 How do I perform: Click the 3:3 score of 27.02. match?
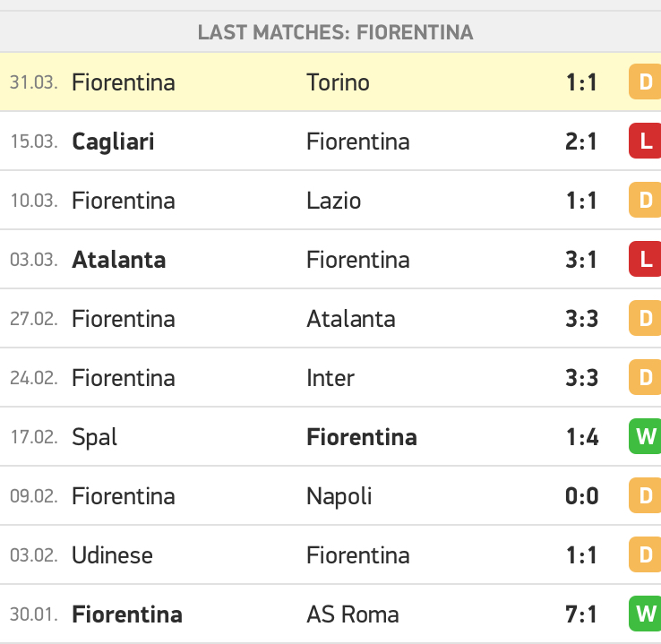(x=582, y=319)
